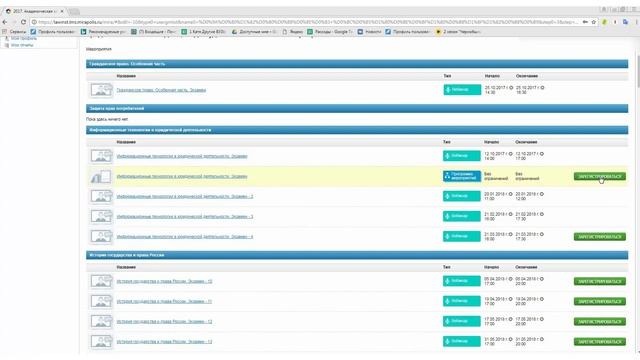Click thumbnail of Информационные технологии Экзамен - 3
This screenshot has width=640, height=360.
[x=101, y=216]
